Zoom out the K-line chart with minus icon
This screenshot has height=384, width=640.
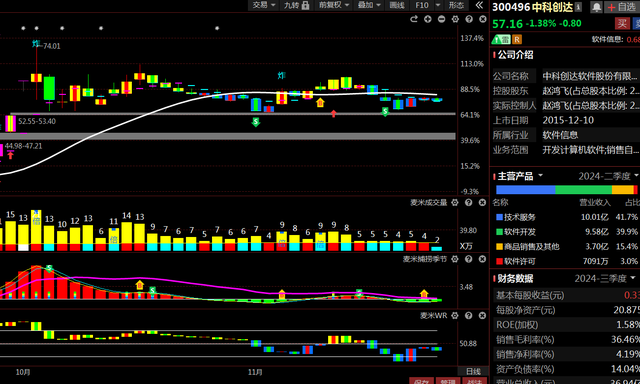[x=441, y=19]
